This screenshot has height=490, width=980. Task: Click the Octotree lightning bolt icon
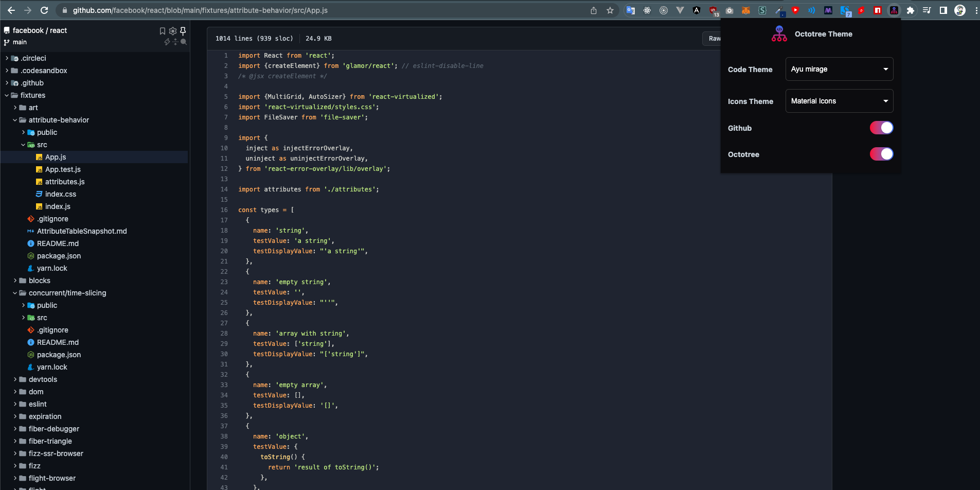pos(167,42)
